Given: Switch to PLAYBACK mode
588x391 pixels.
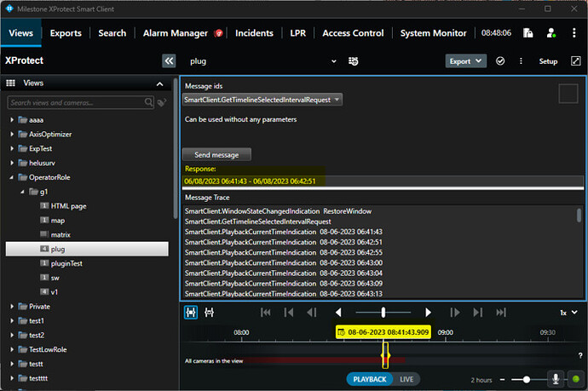Looking at the screenshot, I should [x=369, y=379].
